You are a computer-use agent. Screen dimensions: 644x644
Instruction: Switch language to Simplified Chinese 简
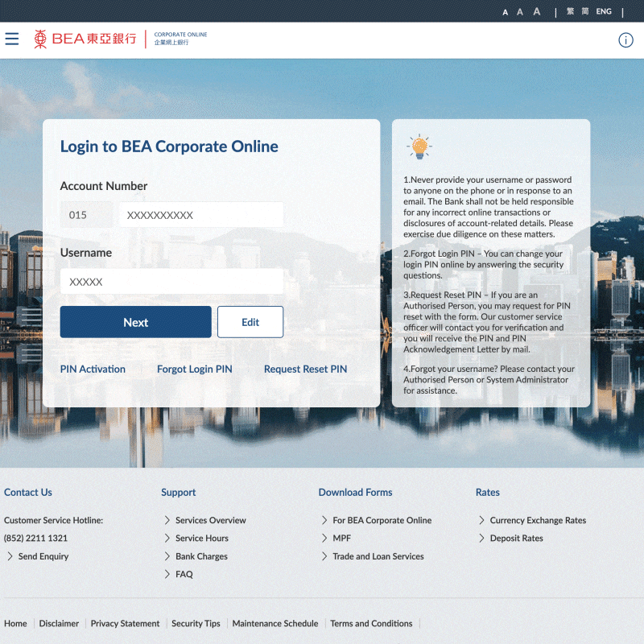point(585,11)
